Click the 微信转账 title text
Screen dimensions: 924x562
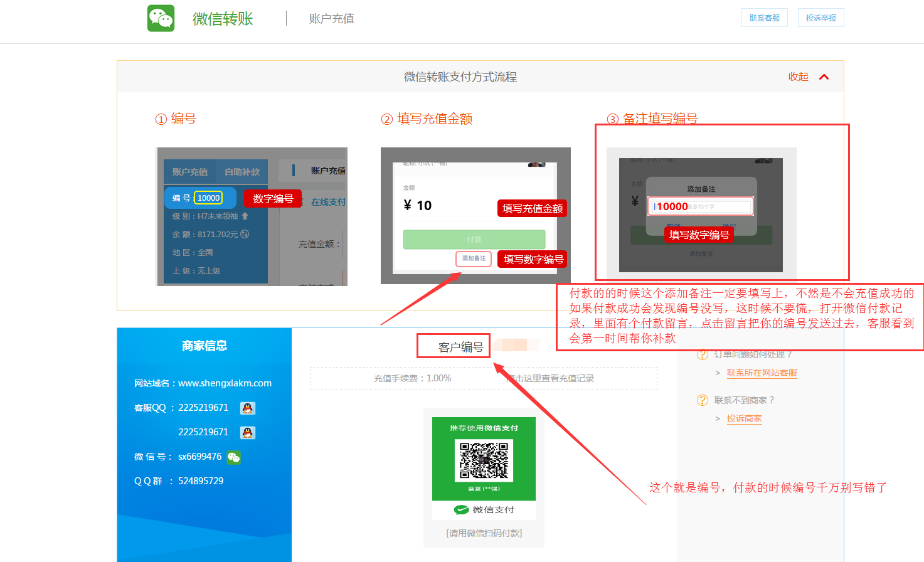(x=223, y=19)
